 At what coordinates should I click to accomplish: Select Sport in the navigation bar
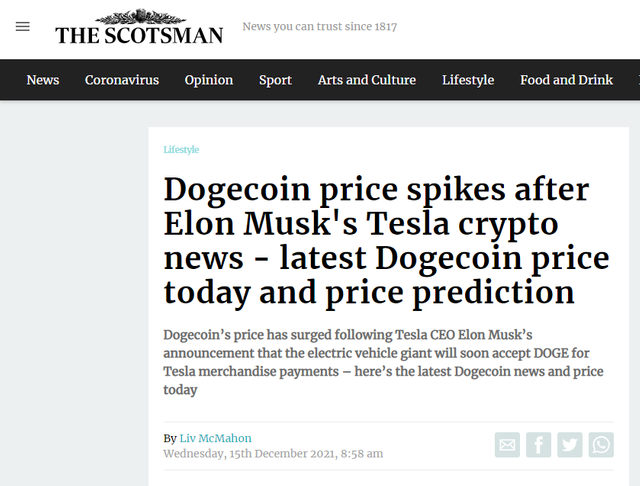click(x=276, y=80)
